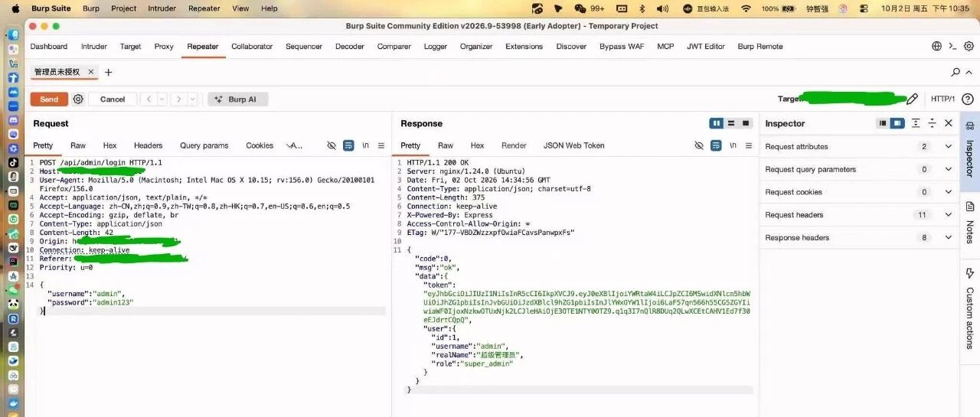Send the request
Viewport: 980px width, 417px height.
pyautogui.click(x=49, y=99)
